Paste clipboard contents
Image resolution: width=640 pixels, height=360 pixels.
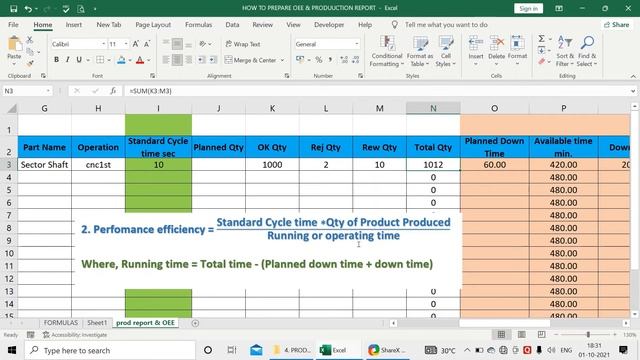[x=14, y=48]
